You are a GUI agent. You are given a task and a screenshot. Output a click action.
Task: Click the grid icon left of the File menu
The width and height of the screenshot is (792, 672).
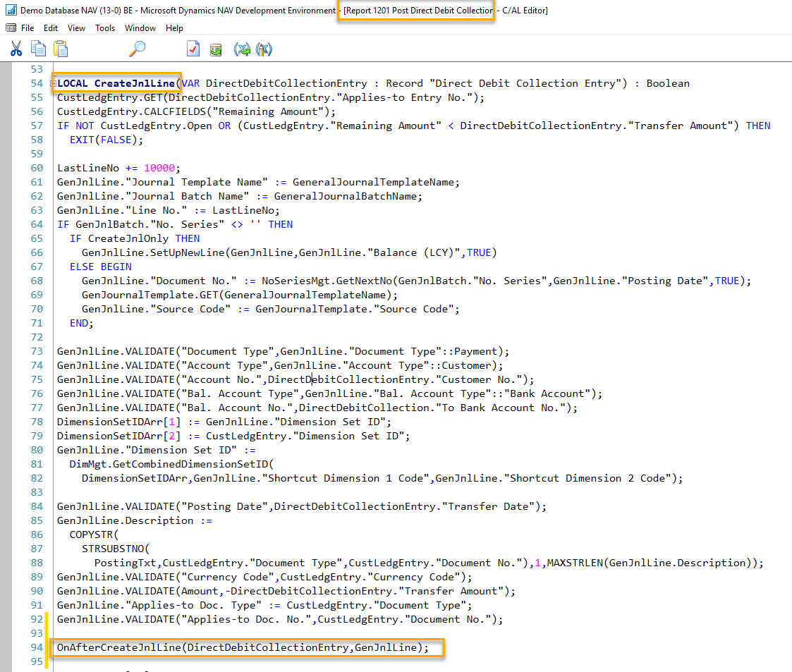coord(10,28)
